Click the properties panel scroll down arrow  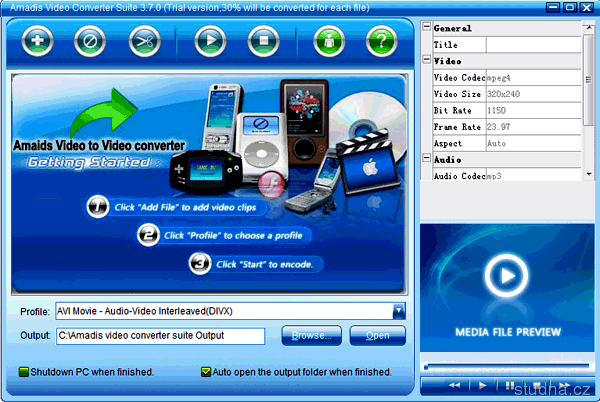pyautogui.click(x=589, y=174)
